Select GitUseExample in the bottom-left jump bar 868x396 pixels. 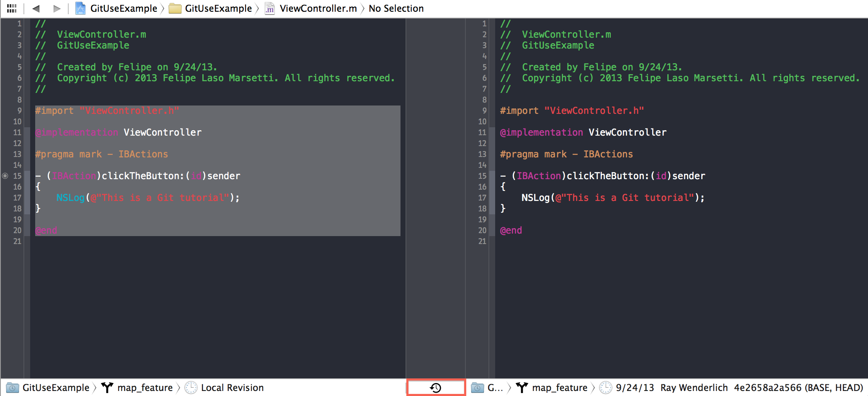[x=56, y=387]
